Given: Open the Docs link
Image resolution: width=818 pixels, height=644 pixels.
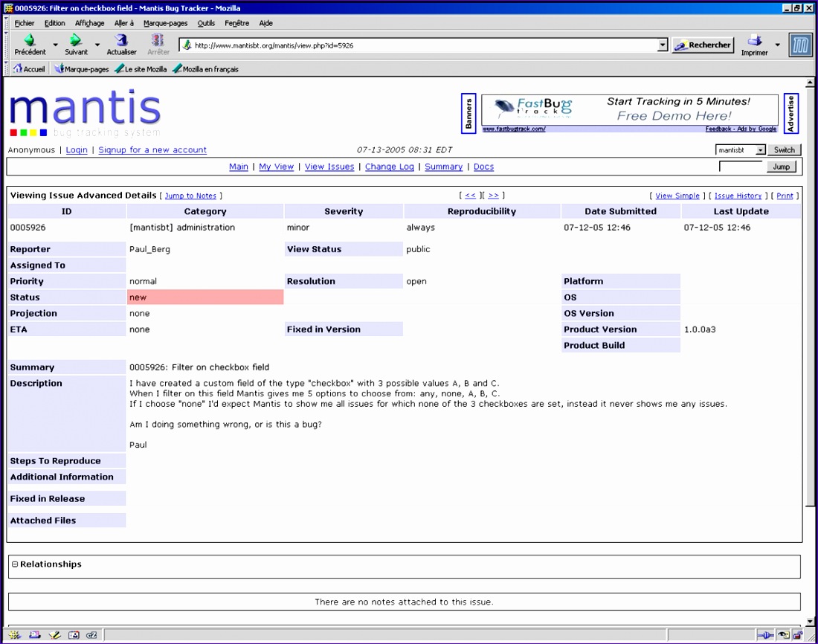Looking at the screenshot, I should [483, 167].
